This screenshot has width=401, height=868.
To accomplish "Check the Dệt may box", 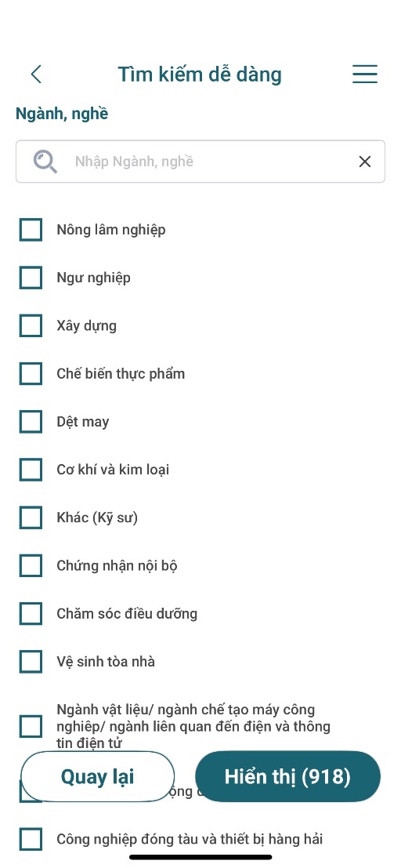I will (x=31, y=422).
